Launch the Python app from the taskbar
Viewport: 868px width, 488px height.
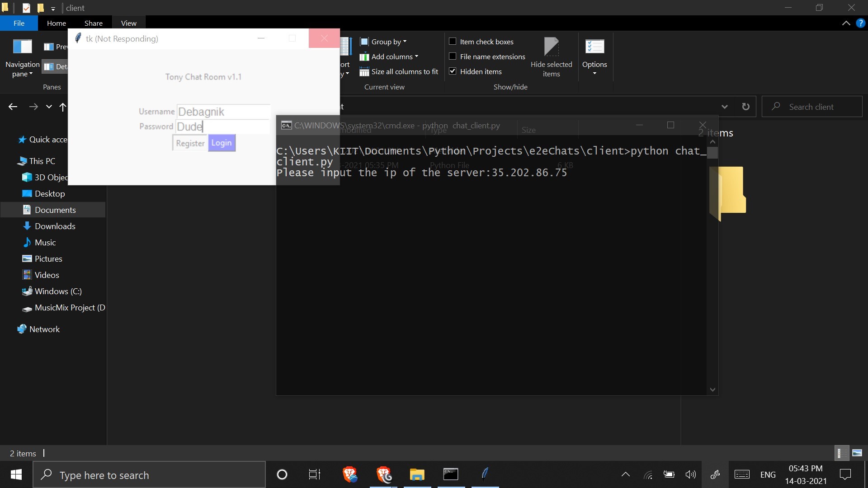pos(485,474)
